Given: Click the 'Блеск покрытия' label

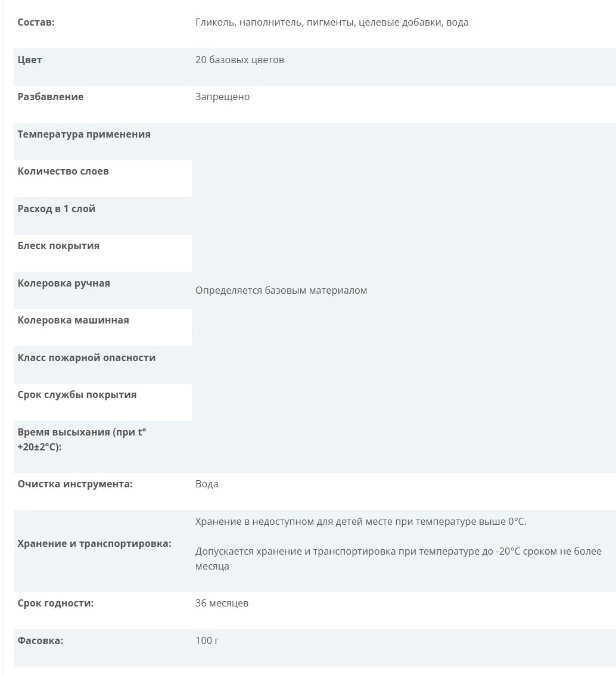Looking at the screenshot, I should pyautogui.click(x=58, y=246).
